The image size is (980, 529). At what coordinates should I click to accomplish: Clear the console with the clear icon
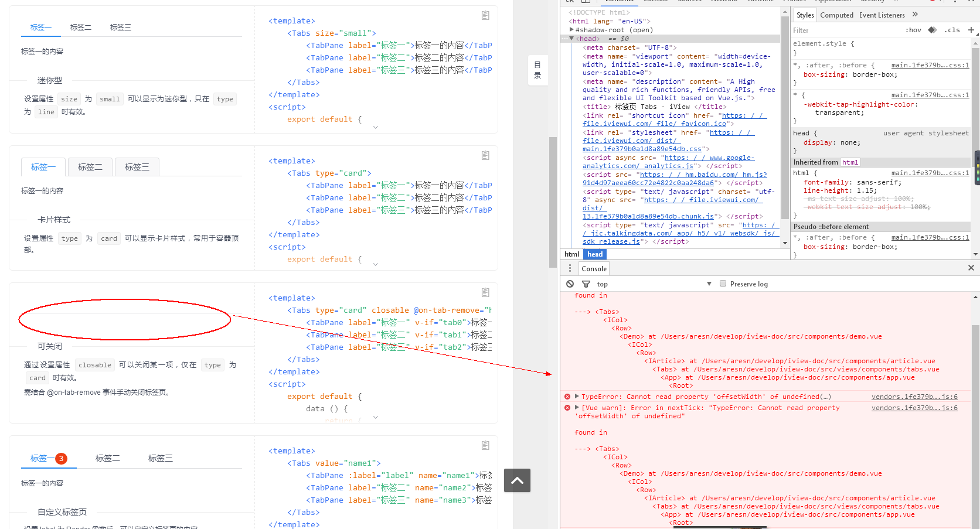570,284
